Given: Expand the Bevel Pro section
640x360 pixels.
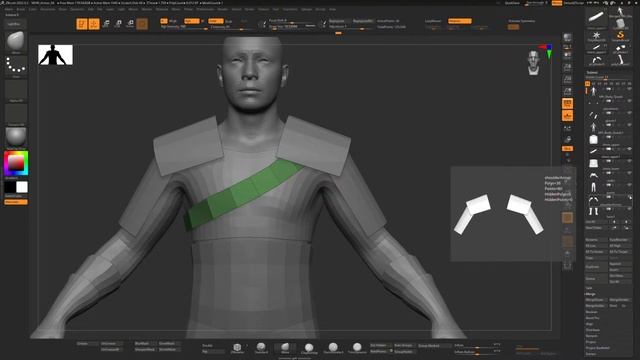Looking at the screenshot, I should pos(593,318).
